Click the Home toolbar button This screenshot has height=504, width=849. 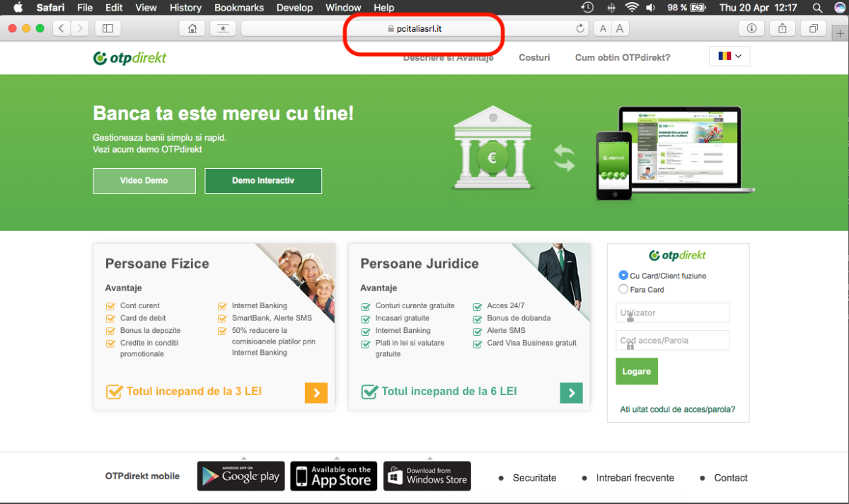pyautogui.click(x=192, y=28)
